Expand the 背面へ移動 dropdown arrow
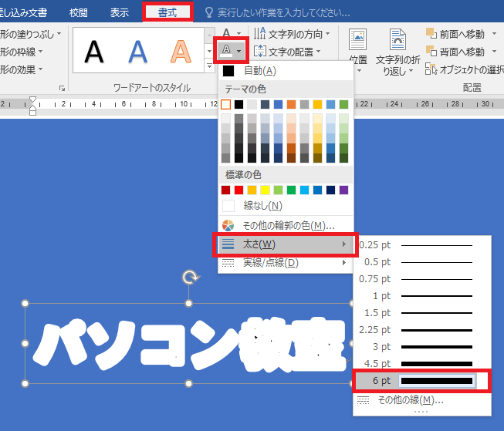Viewport: 504px width, 431px height. tap(495, 52)
